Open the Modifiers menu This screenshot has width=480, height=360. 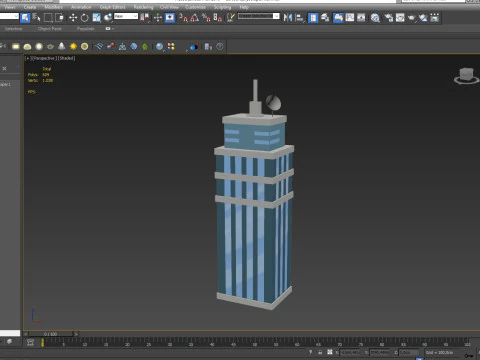click(53, 7)
